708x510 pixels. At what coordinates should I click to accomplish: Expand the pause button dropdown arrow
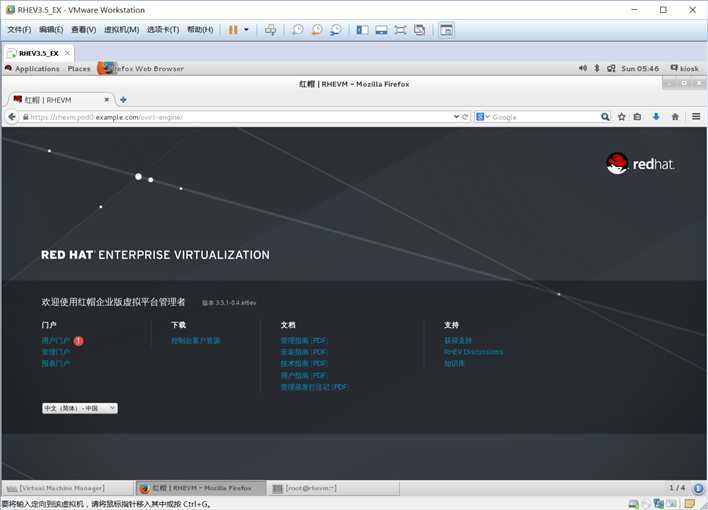click(x=247, y=30)
